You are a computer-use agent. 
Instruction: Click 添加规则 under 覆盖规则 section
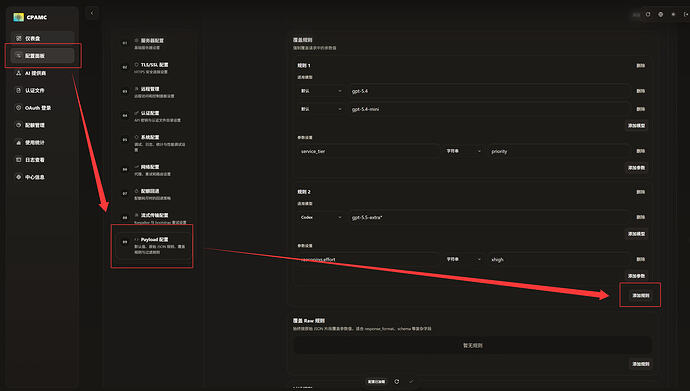tap(641, 296)
